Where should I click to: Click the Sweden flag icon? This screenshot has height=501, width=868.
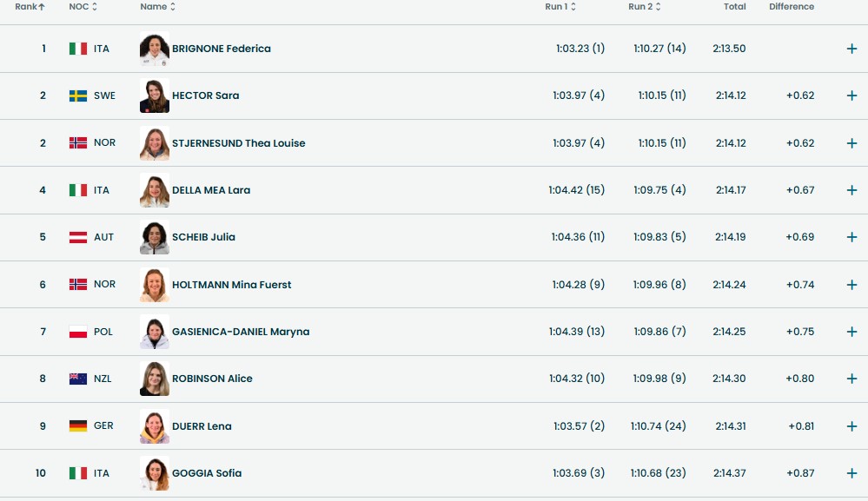coord(78,96)
